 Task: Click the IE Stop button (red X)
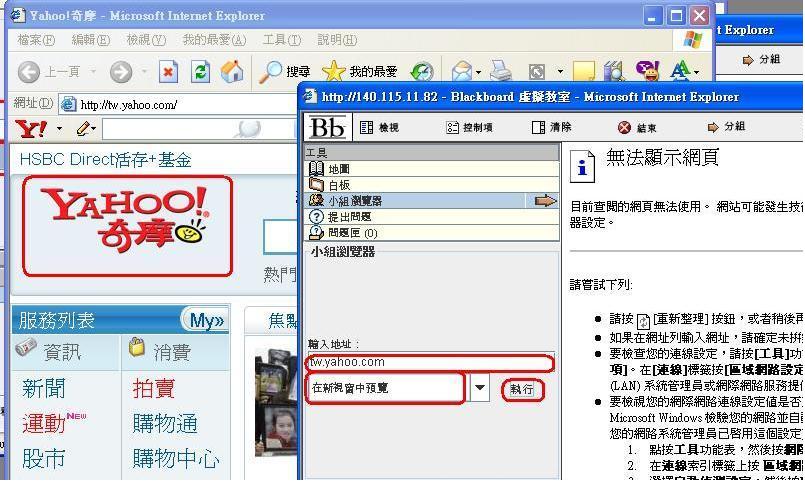click(168, 72)
